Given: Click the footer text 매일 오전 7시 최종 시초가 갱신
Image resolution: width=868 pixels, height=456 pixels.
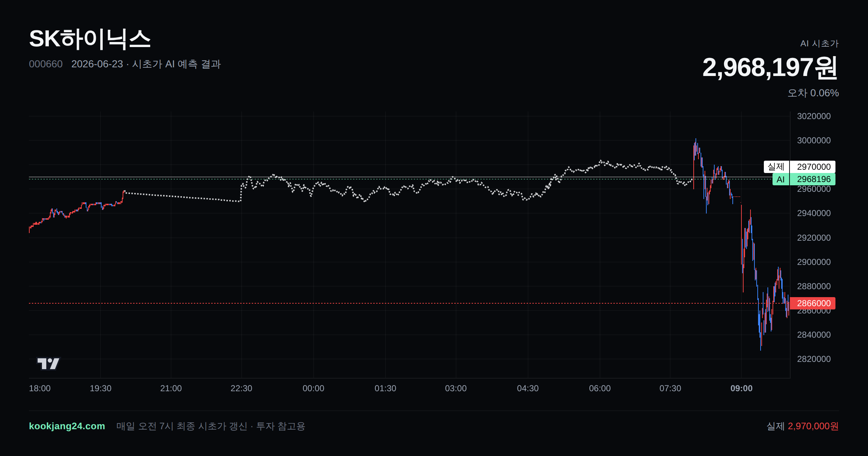Looking at the screenshot, I should coord(182,426).
